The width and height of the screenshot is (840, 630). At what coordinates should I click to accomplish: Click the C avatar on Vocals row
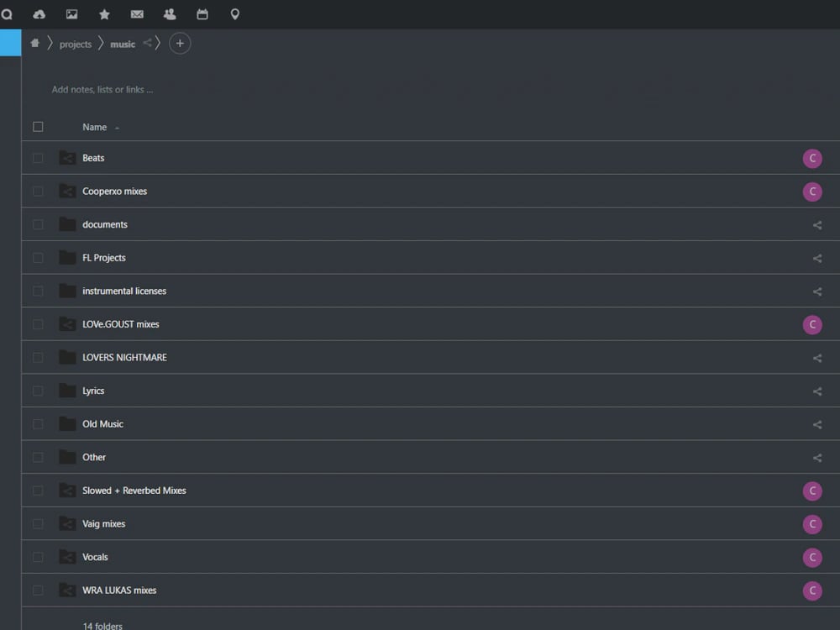pyautogui.click(x=812, y=557)
